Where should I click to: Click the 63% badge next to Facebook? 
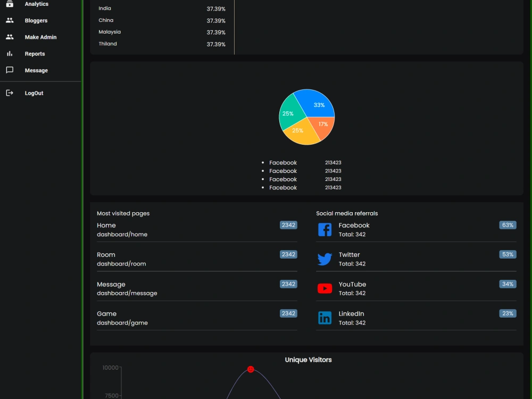click(507, 225)
